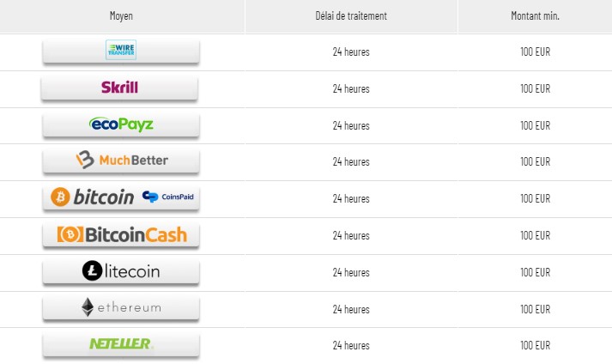Image resolution: width=612 pixels, height=364 pixels.
Task: Click the Délai de traitement header
Action: (351, 16)
